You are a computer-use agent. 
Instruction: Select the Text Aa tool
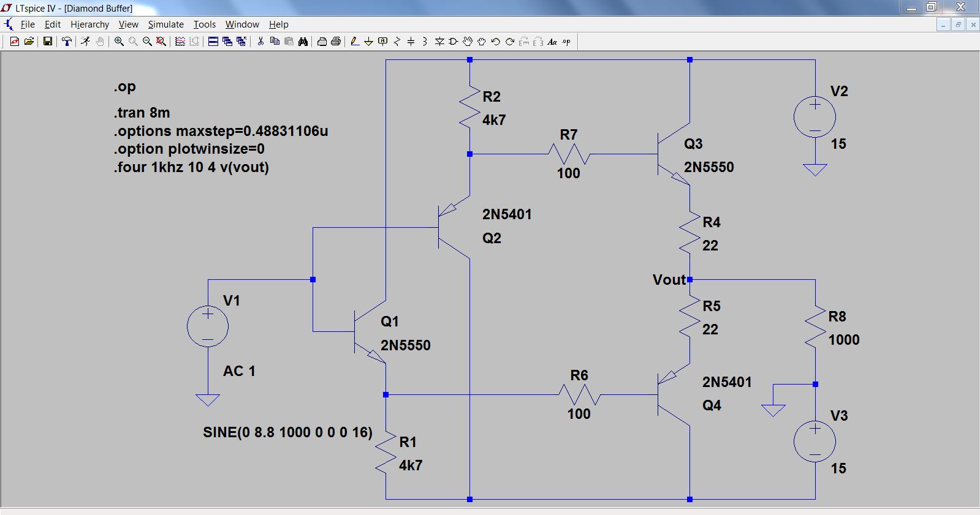[x=552, y=42]
